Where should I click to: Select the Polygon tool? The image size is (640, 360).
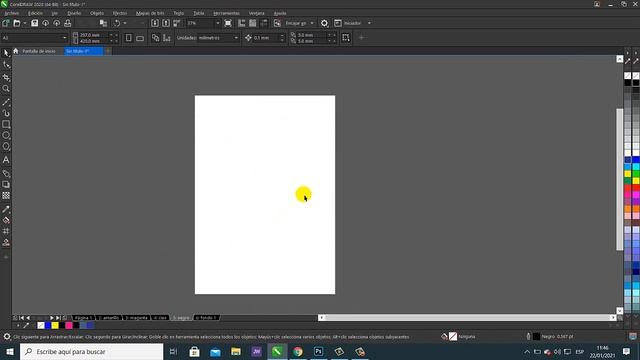[6, 147]
